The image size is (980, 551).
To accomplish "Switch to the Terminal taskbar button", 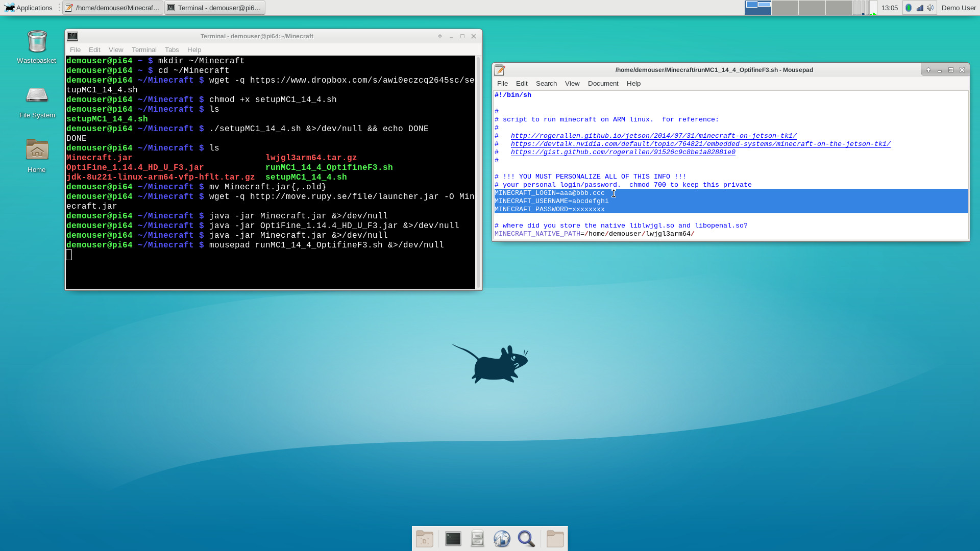I will (x=215, y=8).
